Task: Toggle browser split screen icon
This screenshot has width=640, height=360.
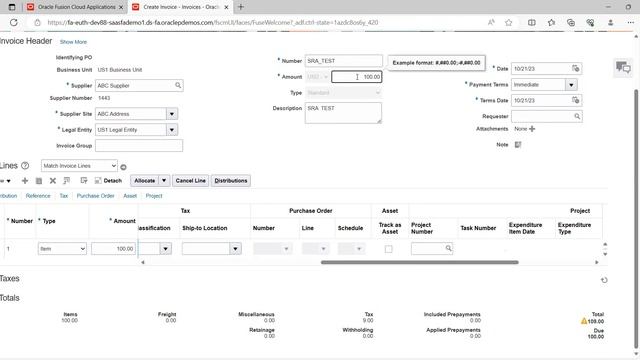Action: (x=531, y=22)
